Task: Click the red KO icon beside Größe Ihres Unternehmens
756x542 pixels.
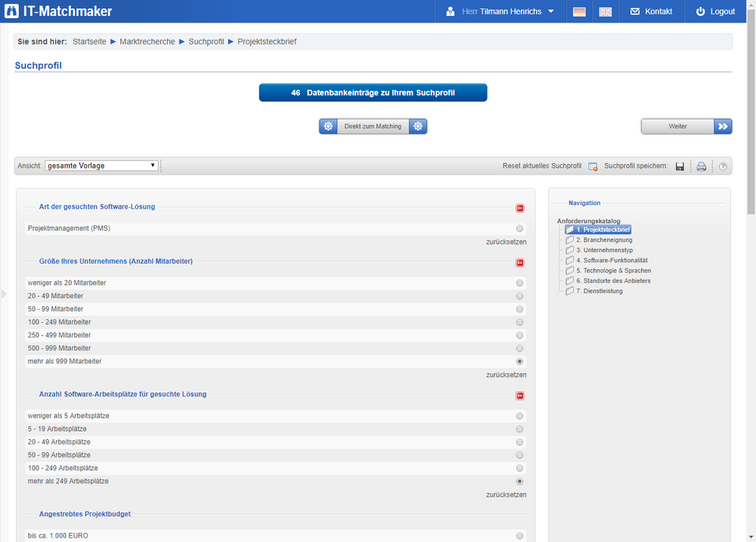Action: pyautogui.click(x=519, y=262)
